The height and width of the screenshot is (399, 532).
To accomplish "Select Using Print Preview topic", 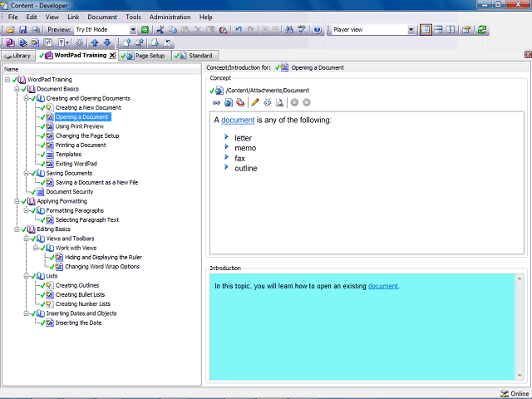I will pos(80,126).
